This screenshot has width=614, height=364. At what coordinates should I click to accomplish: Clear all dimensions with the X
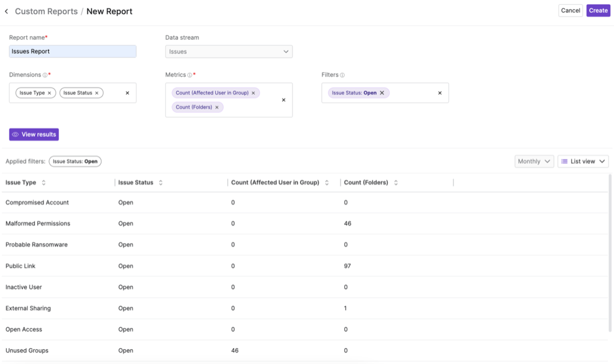tap(127, 93)
